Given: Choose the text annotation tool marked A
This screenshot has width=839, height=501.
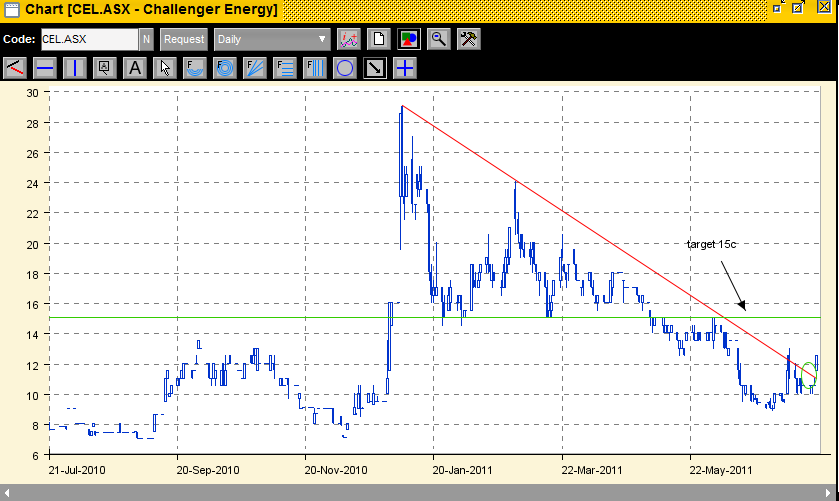Looking at the screenshot, I should coord(135,68).
